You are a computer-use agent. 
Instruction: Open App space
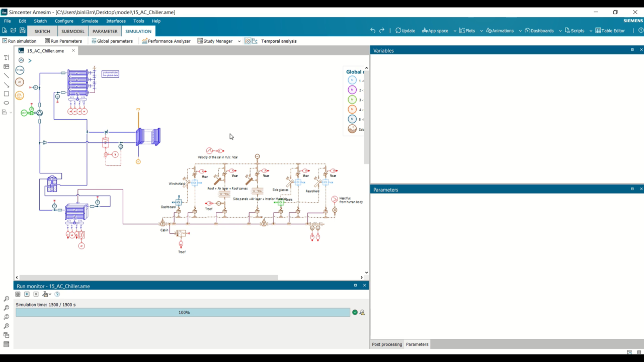[435, 31]
